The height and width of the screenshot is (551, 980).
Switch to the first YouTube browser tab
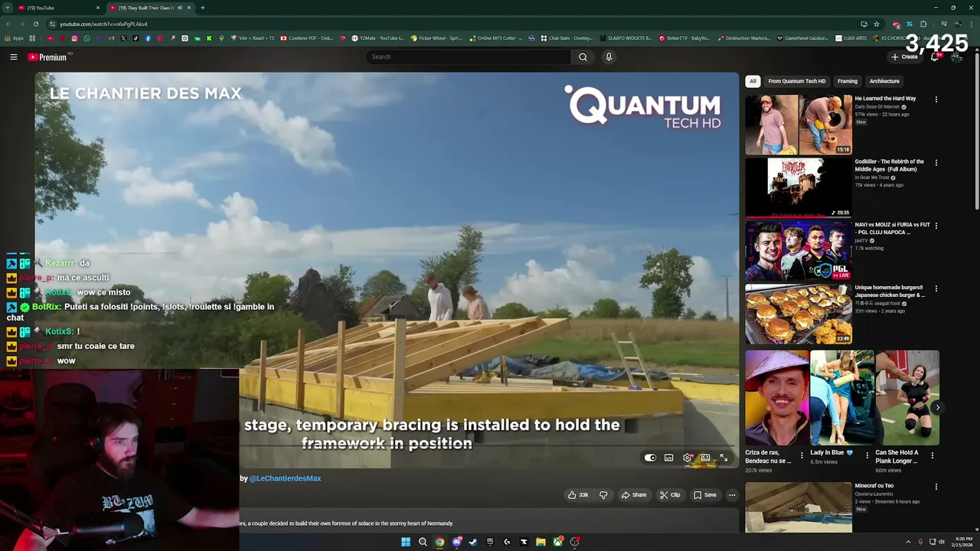tap(59, 8)
